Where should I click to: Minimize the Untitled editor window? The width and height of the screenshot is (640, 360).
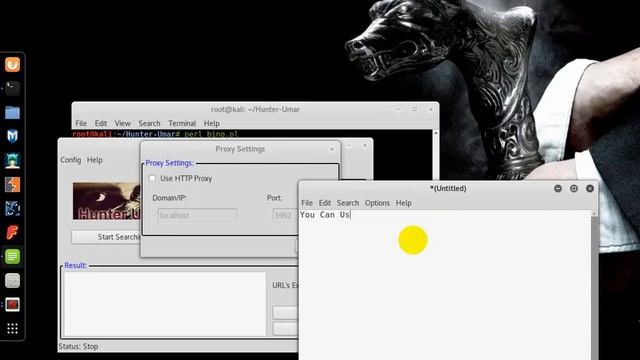(558, 188)
